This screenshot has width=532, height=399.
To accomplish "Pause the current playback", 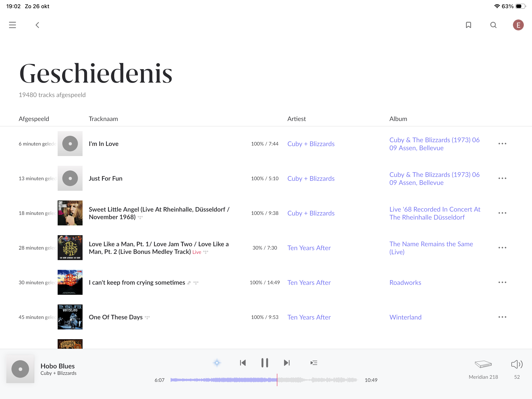I will (x=265, y=363).
